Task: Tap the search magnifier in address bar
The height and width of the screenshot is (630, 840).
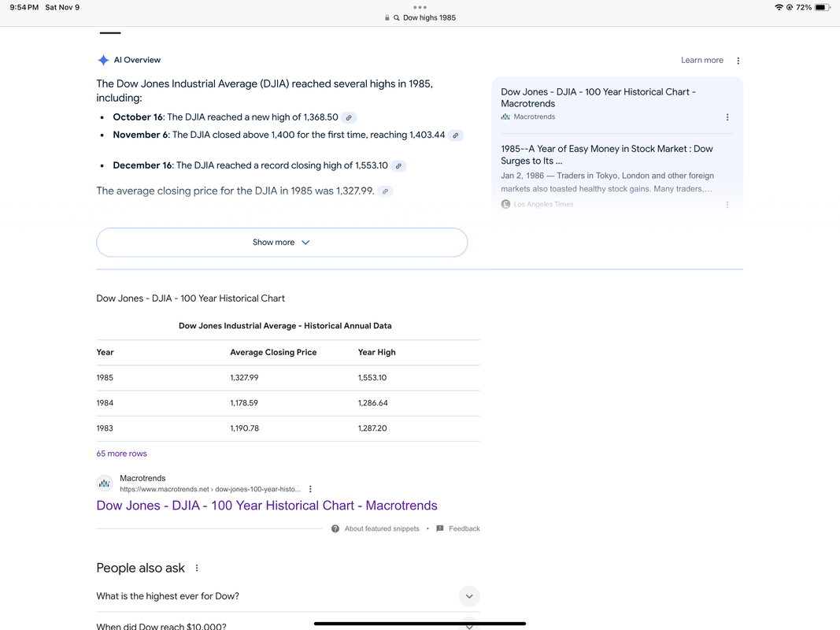Action: 397,17
